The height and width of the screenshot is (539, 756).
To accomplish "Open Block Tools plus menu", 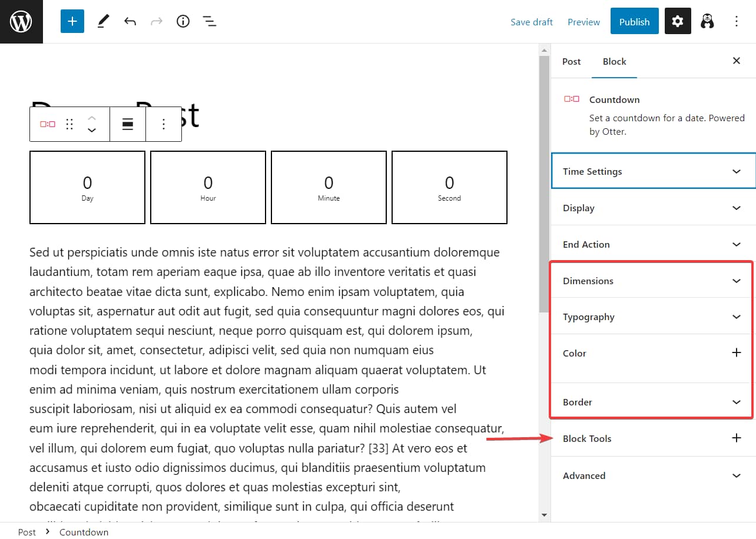I will pyautogui.click(x=736, y=438).
